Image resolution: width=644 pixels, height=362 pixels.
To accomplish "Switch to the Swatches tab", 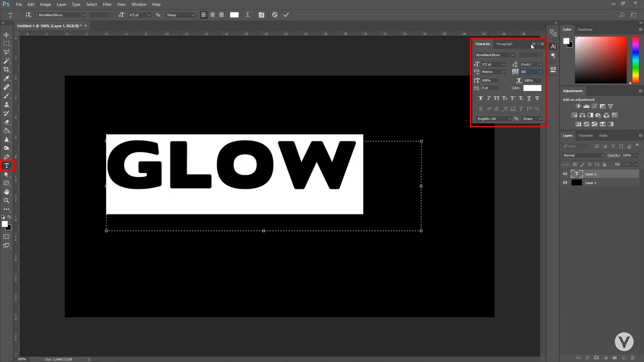I will click(x=585, y=29).
